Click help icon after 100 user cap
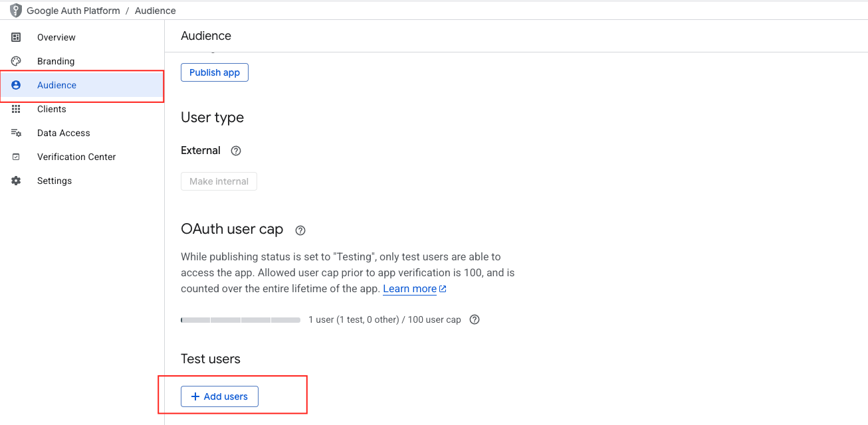 coord(475,319)
